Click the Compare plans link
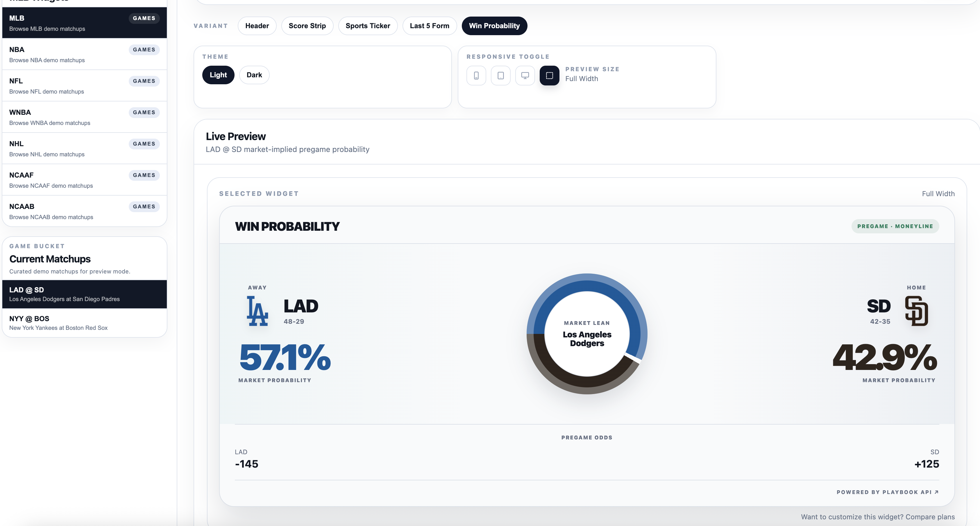The width and height of the screenshot is (980, 526). pyautogui.click(x=930, y=516)
